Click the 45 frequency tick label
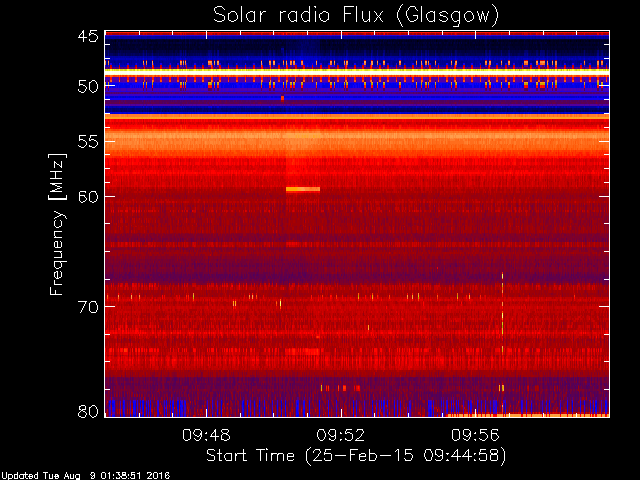This screenshot has height=480, width=640. click(x=88, y=36)
